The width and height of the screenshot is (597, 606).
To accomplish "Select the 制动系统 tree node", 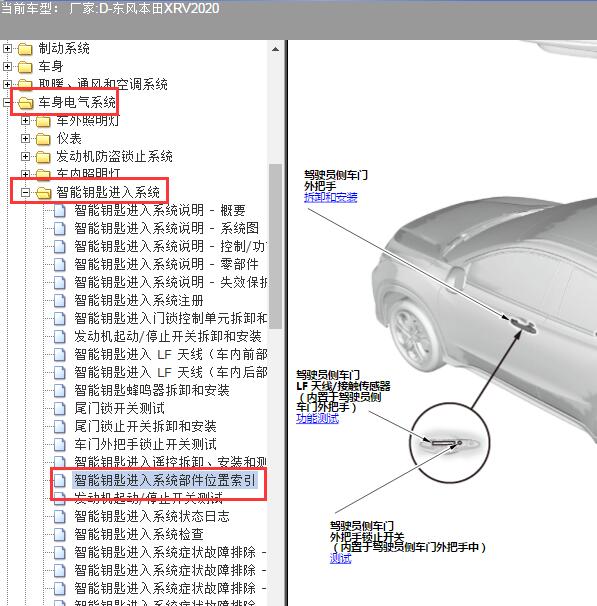I will tap(64, 48).
